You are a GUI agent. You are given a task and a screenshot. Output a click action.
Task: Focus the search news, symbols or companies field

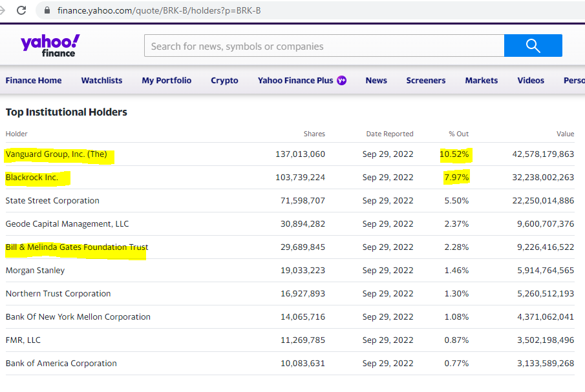324,45
